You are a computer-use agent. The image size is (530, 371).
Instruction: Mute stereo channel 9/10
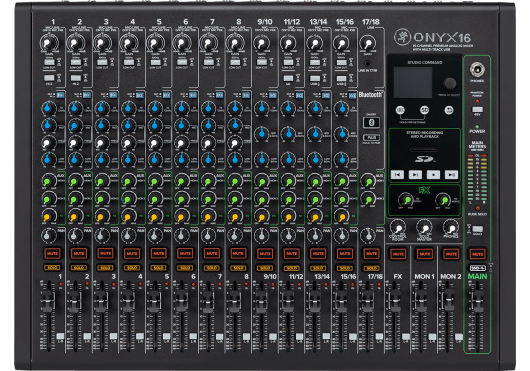click(x=265, y=253)
